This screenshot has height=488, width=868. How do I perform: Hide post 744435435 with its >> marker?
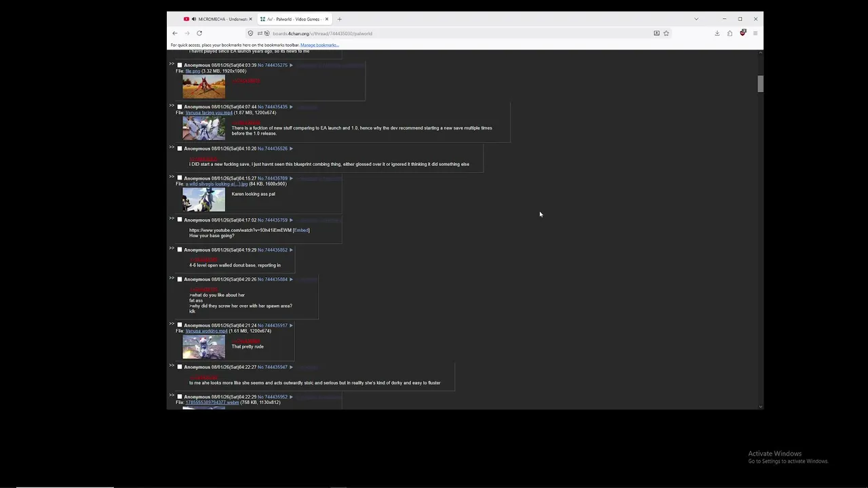click(x=172, y=106)
